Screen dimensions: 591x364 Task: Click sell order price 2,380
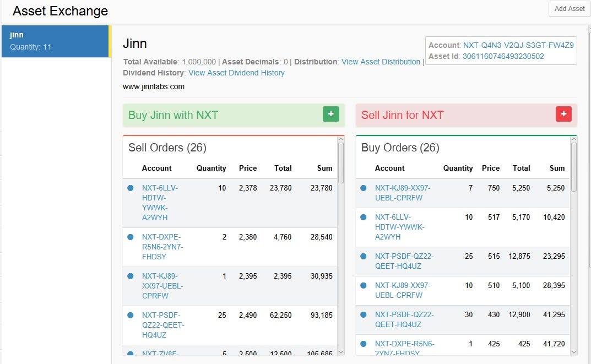(x=248, y=237)
